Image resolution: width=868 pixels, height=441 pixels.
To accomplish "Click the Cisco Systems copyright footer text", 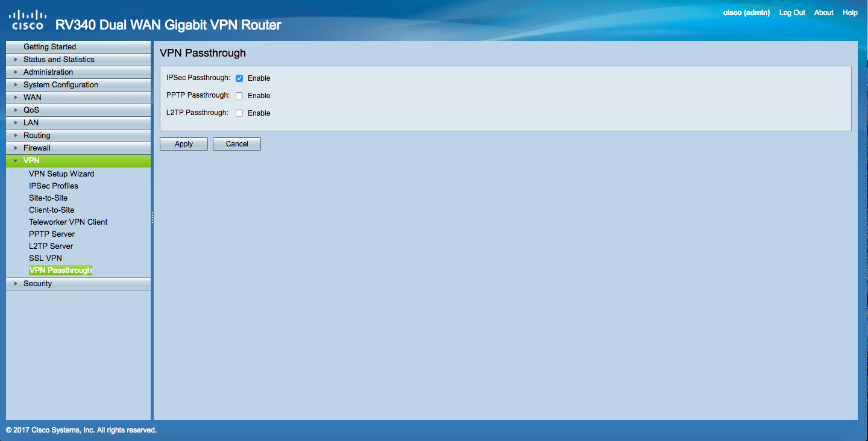I will 81,430.
